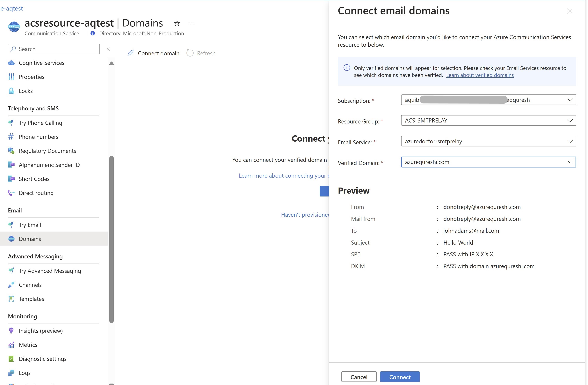Click the Phone numbers hash icon

11,137
